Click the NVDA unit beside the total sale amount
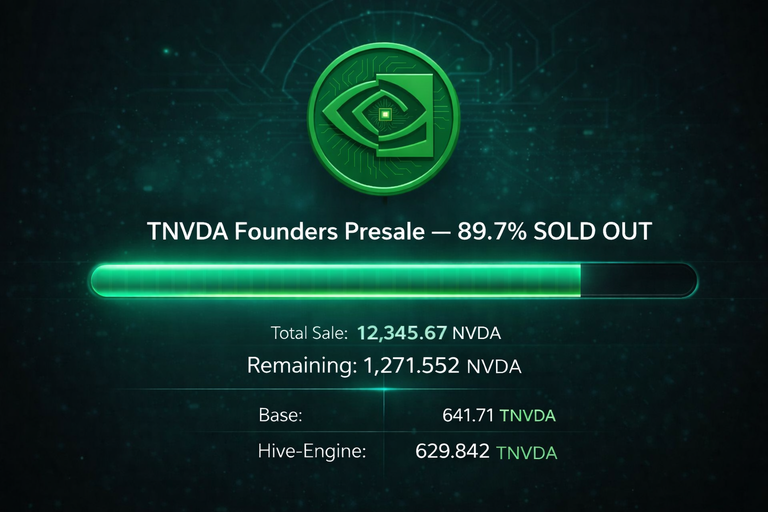The width and height of the screenshot is (768, 512). (477, 333)
